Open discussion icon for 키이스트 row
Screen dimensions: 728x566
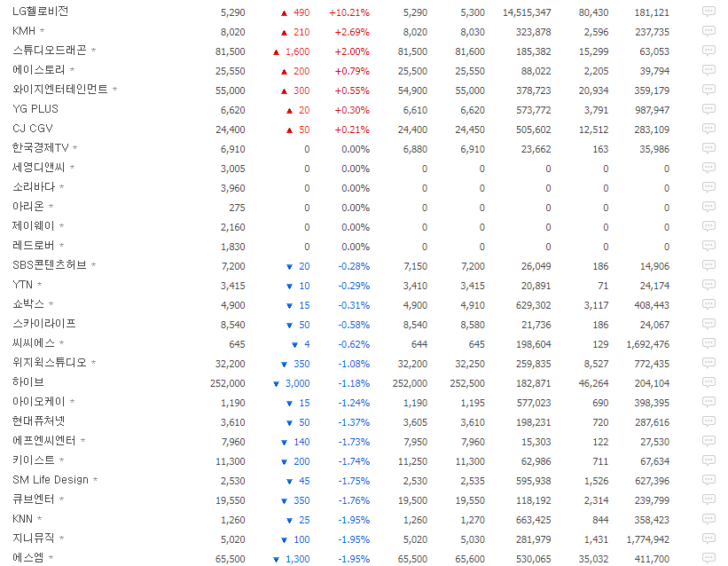[x=708, y=460]
